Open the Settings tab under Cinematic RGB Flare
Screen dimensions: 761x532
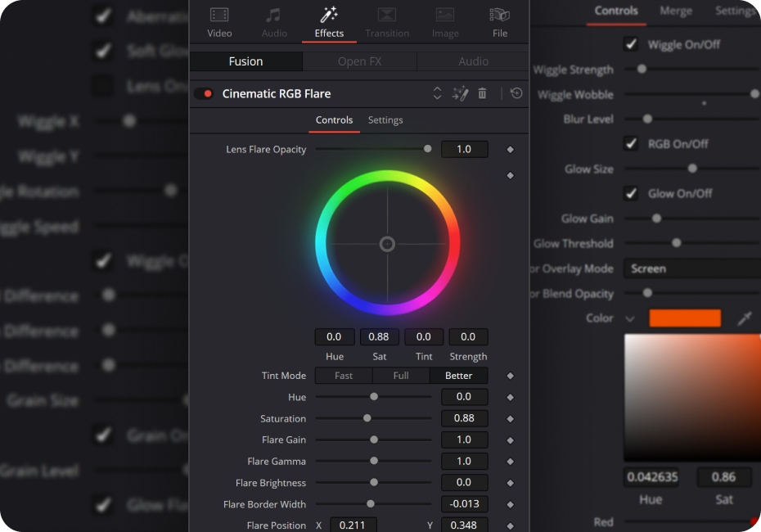point(385,119)
